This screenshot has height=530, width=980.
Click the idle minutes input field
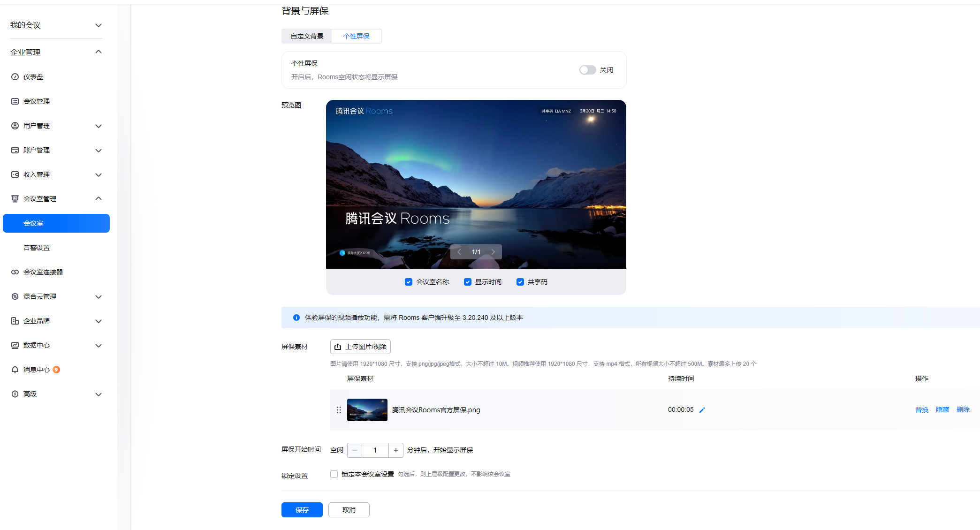pos(375,450)
